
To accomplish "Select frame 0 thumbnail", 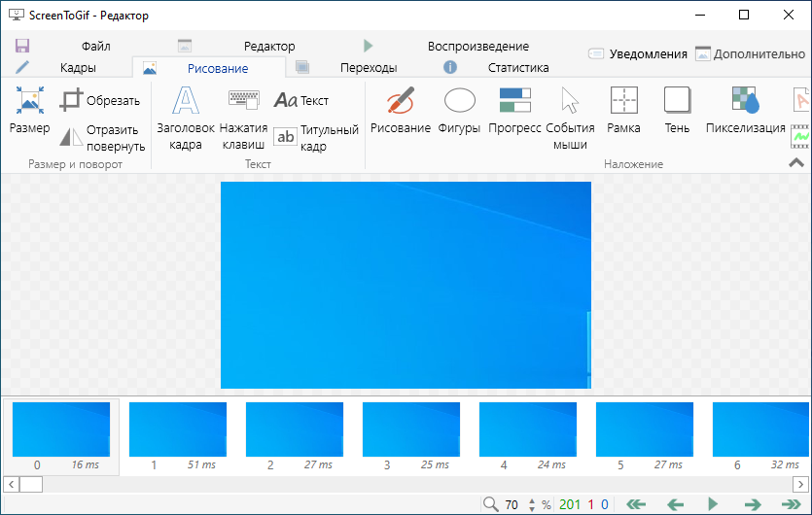I will coord(61,436).
